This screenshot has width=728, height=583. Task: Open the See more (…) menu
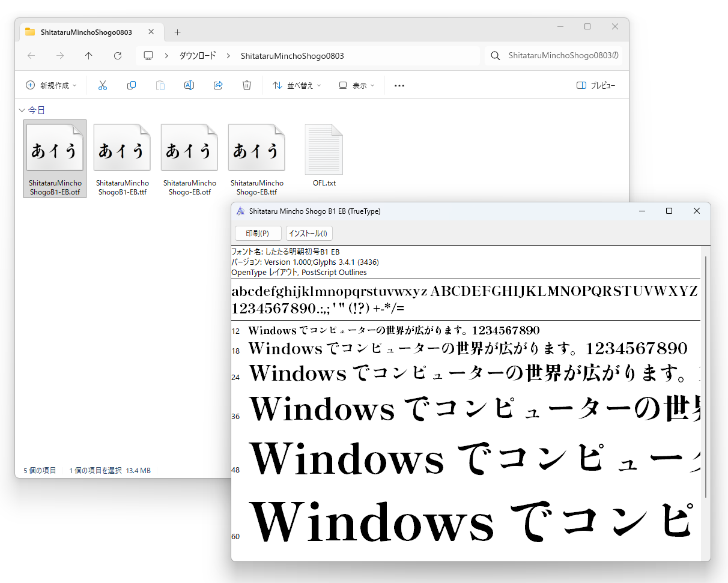(x=399, y=85)
